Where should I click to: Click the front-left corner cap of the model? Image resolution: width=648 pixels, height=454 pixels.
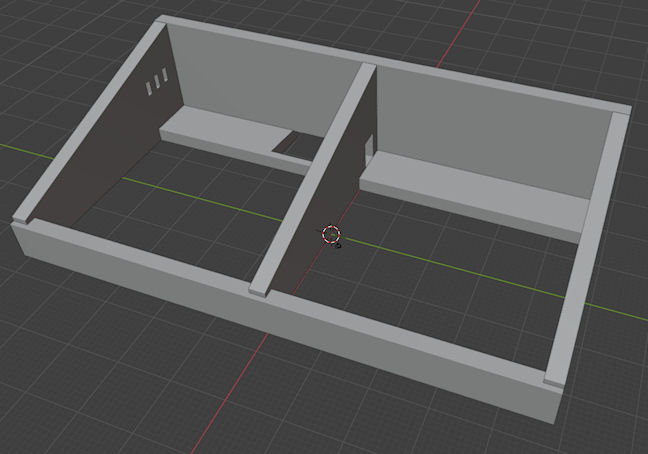[x=22, y=216]
